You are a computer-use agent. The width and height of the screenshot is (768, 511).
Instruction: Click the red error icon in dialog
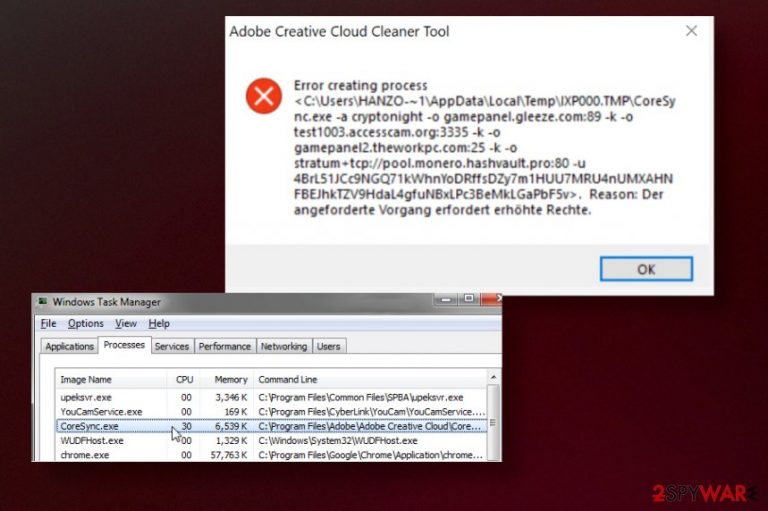[x=264, y=96]
